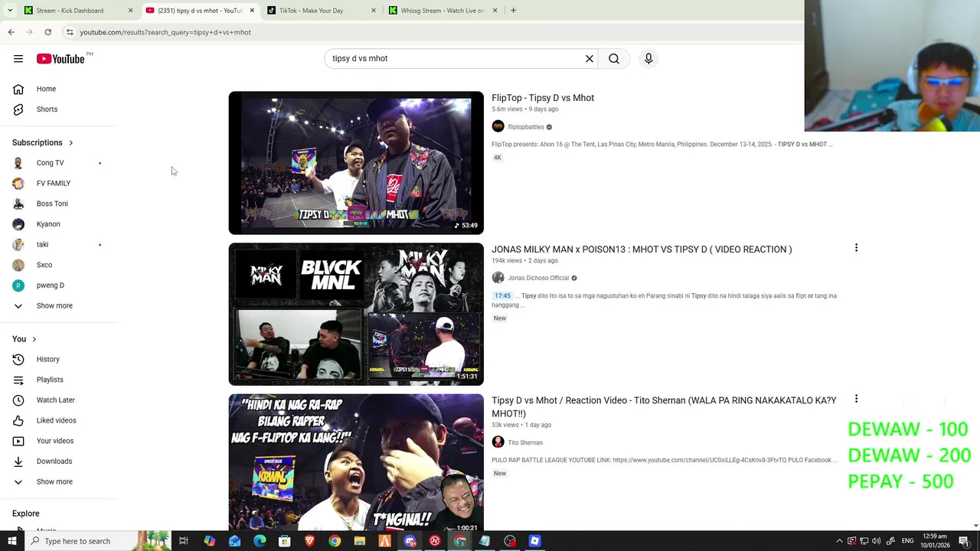Viewport: 980px width, 551px height.
Task: Open the Subscriptions section chevron
Action: point(70,143)
